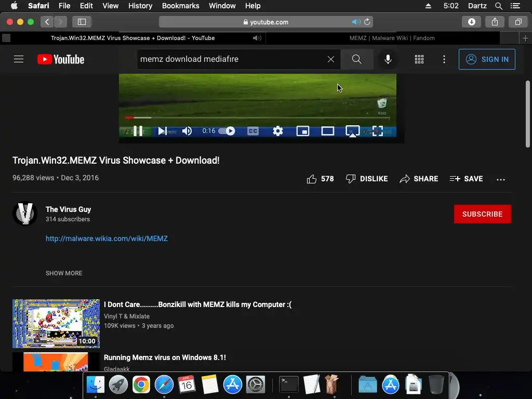Reload the page
532x399 pixels.
click(367, 22)
